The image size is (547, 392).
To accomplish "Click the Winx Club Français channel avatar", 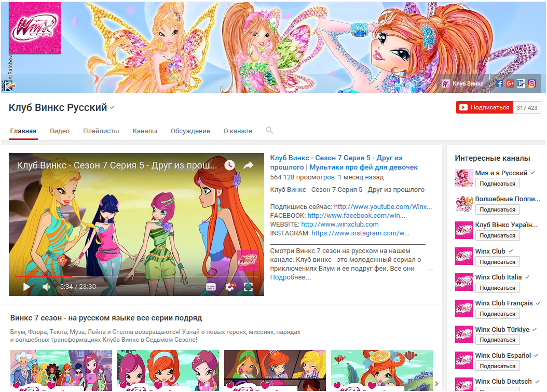I will tap(463, 309).
